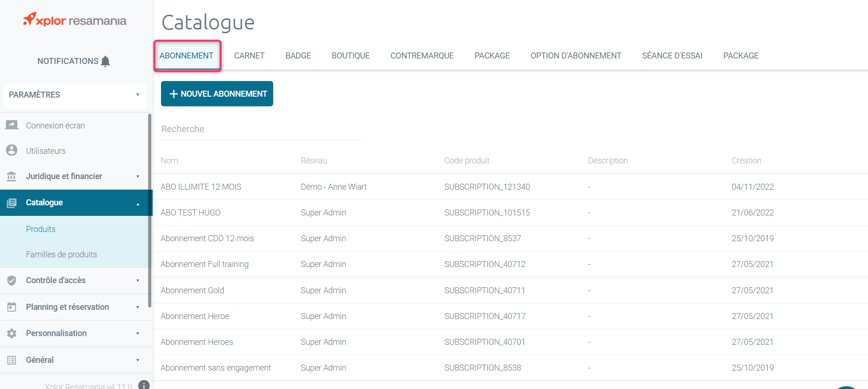Screen dimensions: 868x389
Task: Expand Juridique et financier arrow
Action: click(138, 177)
